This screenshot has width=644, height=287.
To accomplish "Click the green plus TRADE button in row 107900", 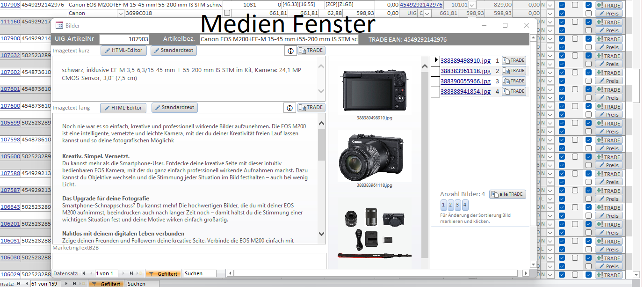I will [608, 39].
